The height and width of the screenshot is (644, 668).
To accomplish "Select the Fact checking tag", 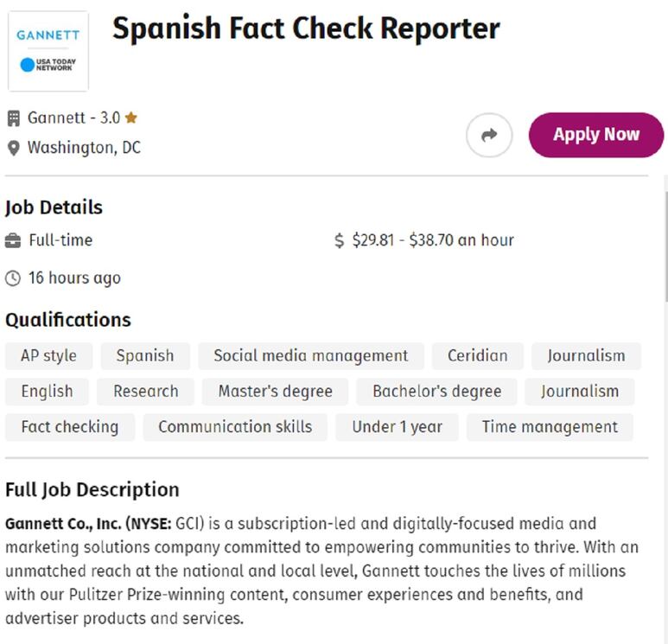I will click(70, 427).
